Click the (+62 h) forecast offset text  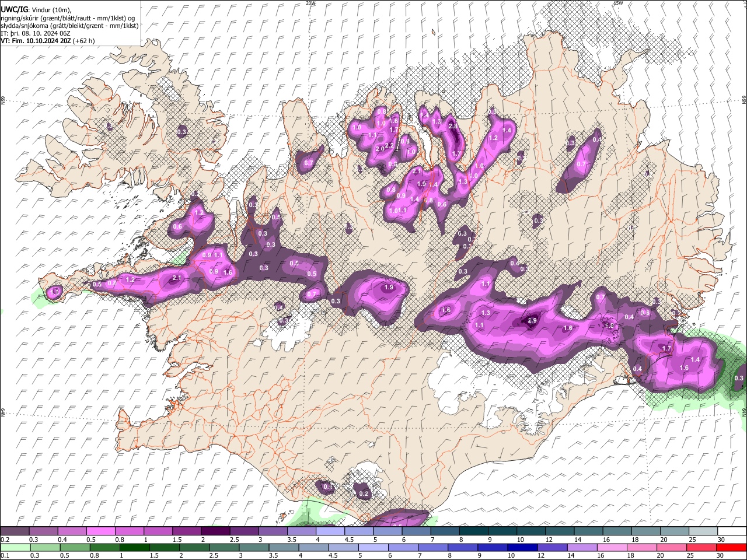[84, 41]
